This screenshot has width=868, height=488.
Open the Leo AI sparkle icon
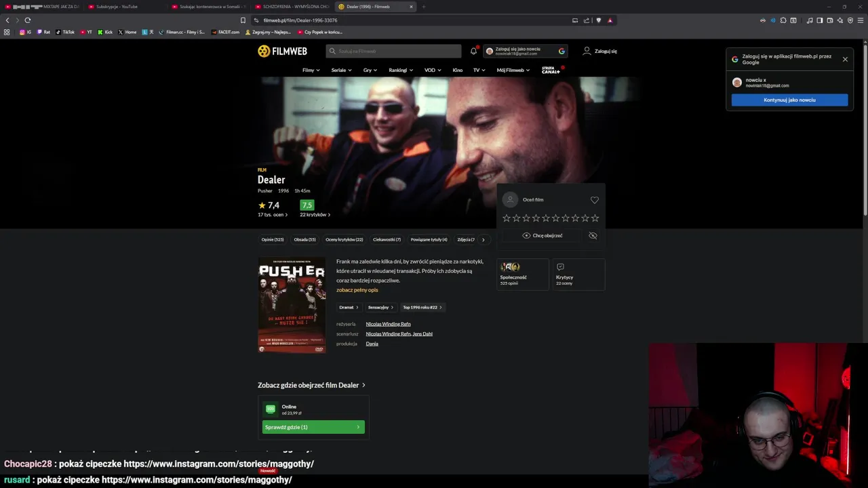click(840, 20)
